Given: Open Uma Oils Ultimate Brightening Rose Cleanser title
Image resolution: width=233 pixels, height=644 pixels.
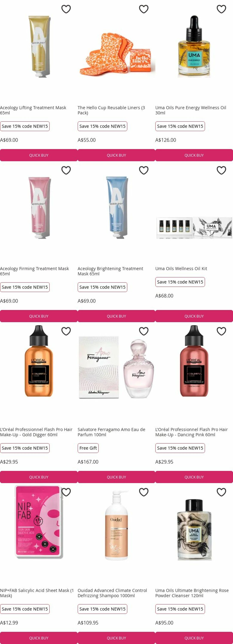Looking at the screenshot, I should (192, 593).
